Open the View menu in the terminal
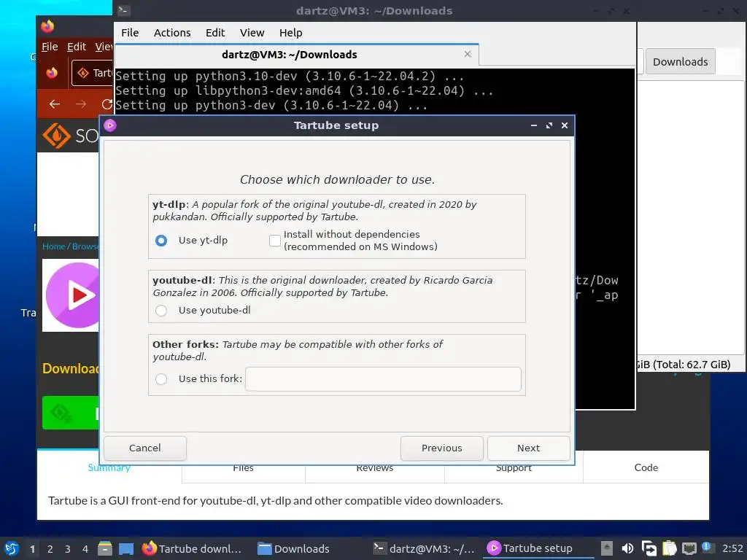Screen dimensions: 747x560 pos(252,33)
